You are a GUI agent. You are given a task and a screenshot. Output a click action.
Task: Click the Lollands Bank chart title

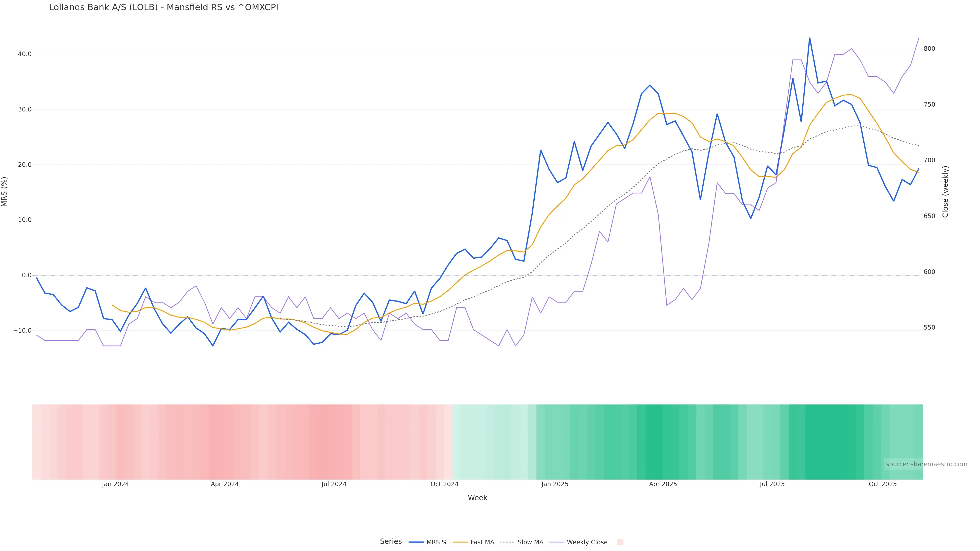pos(164,8)
